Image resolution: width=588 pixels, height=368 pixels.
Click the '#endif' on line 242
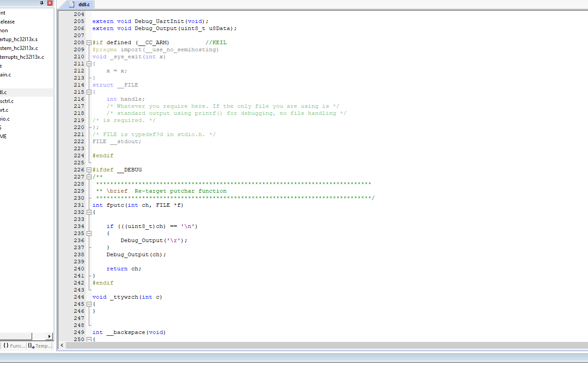pos(103,283)
